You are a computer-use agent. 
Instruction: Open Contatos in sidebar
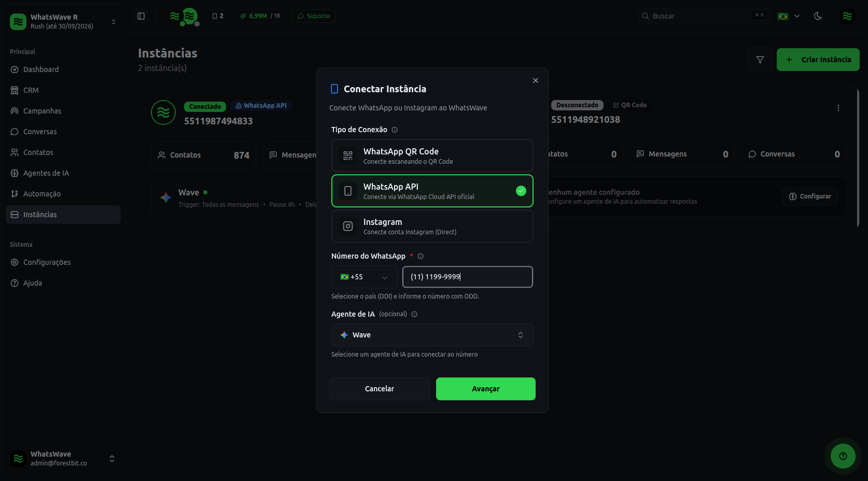click(x=63, y=152)
